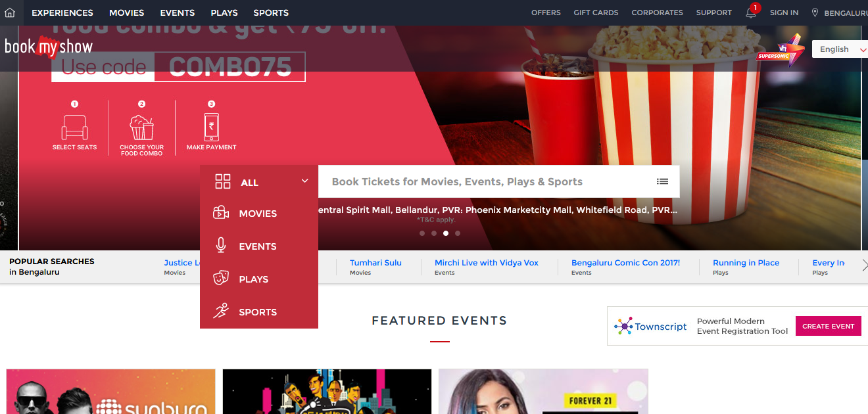Click the Create Event button

(828, 326)
